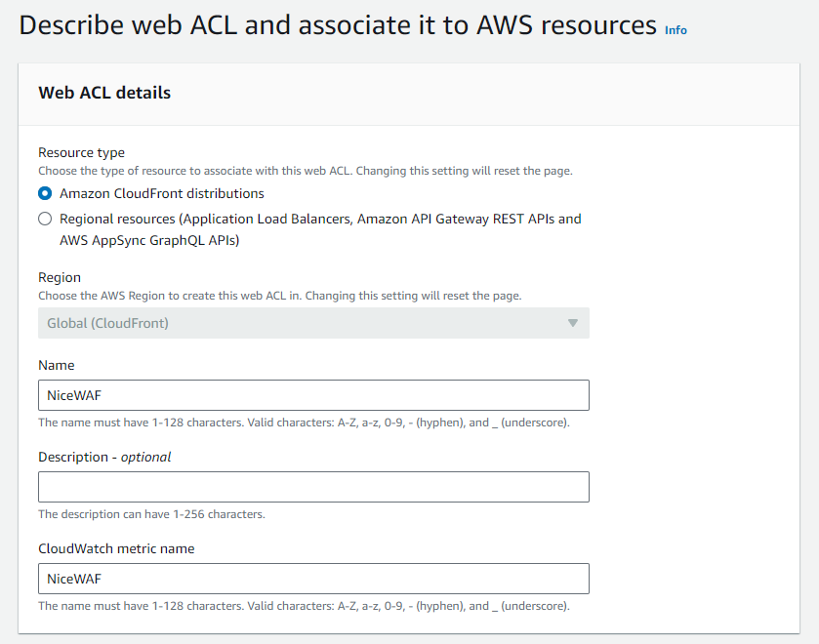Click the Amazon CloudFront distributions label text
Image resolution: width=819 pixels, height=644 pixels.
tap(162, 194)
